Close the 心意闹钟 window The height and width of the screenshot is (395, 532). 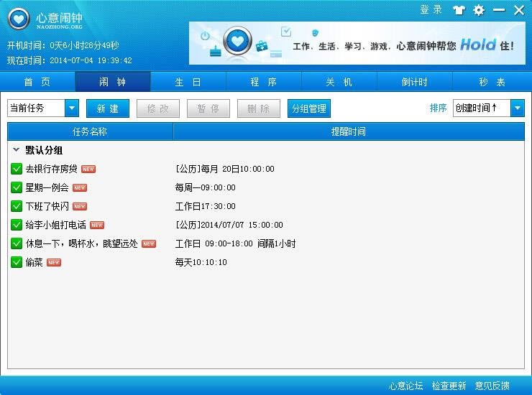click(x=519, y=10)
